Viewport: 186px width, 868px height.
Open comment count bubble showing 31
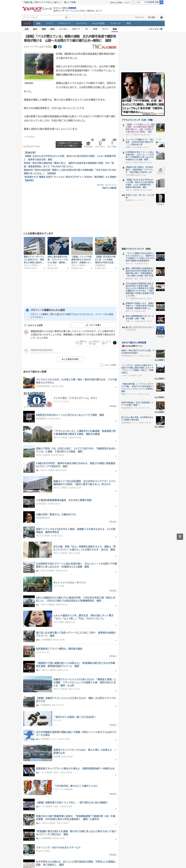[42, 47]
